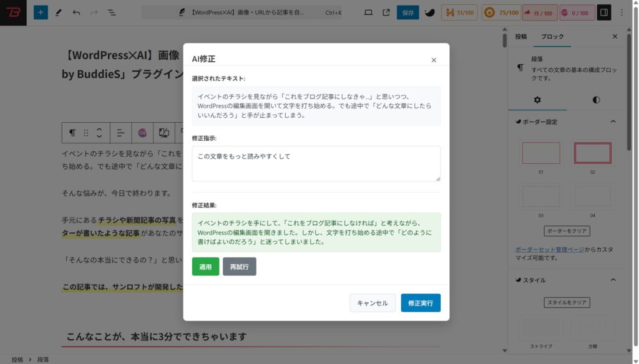Click the green 修正結果 result text box

coord(316,232)
